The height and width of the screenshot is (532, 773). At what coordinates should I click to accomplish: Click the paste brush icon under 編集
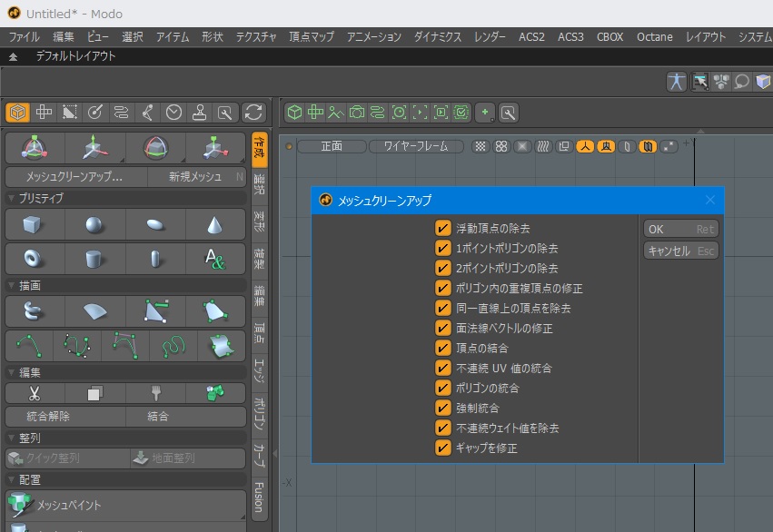pos(156,394)
